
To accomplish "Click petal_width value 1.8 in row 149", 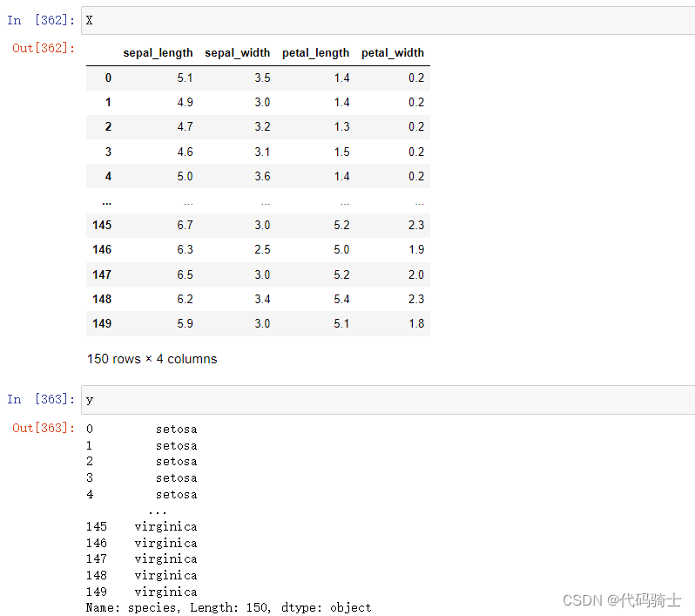I will pos(416,324).
